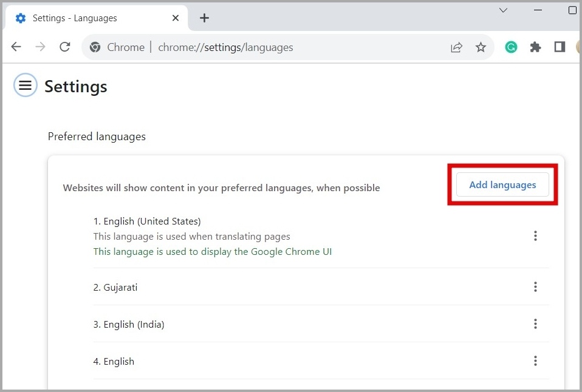Select the Settings - Languages tab
Screen dimensions: 582x392
coord(96,18)
